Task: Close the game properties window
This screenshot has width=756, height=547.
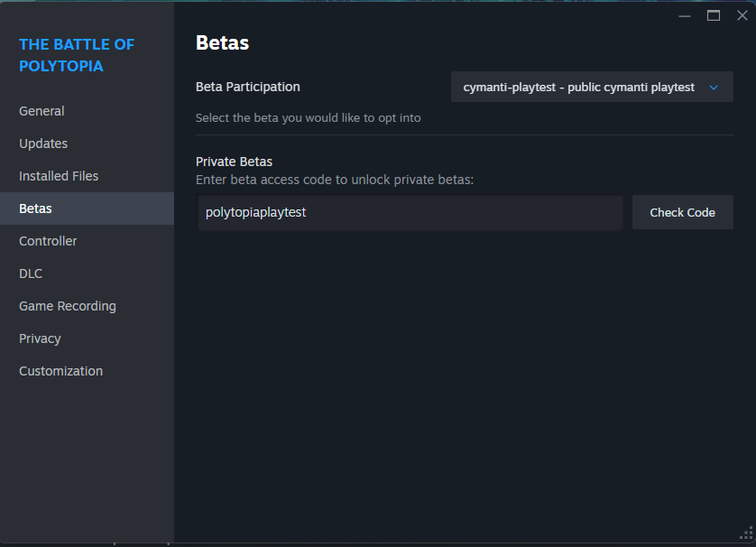Action: pos(742,15)
